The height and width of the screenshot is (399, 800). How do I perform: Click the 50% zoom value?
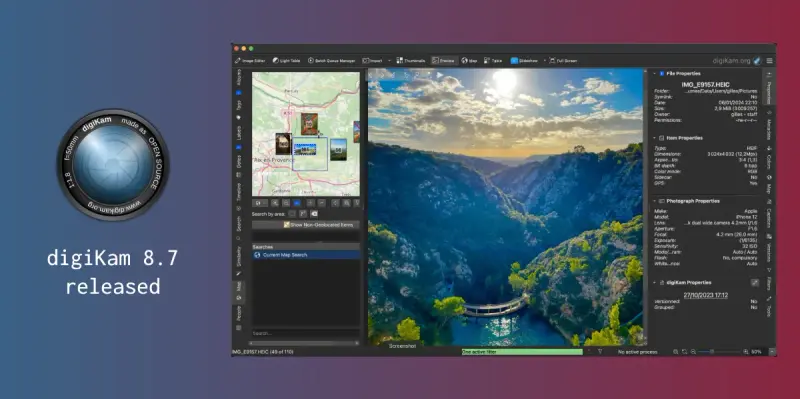(x=756, y=352)
